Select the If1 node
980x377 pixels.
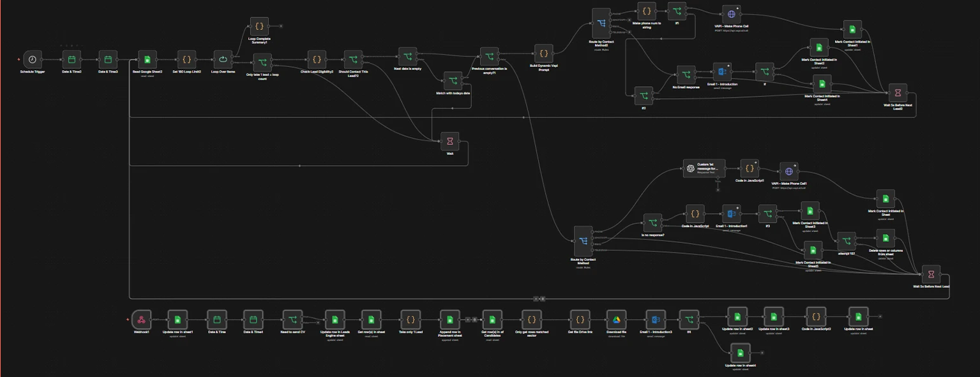coord(677,11)
